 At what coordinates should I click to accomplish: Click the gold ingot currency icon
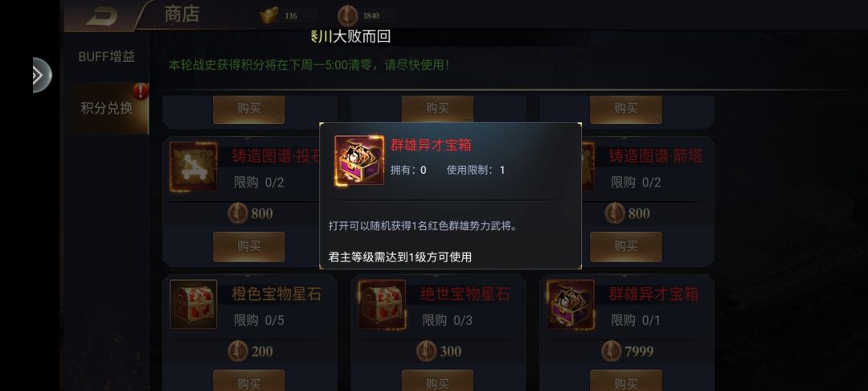[x=269, y=15]
